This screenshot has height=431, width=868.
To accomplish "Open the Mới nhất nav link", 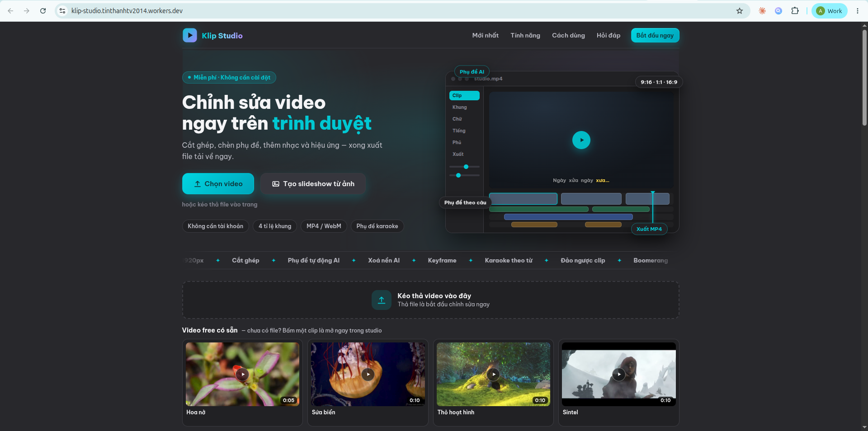I will (x=486, y=35).
